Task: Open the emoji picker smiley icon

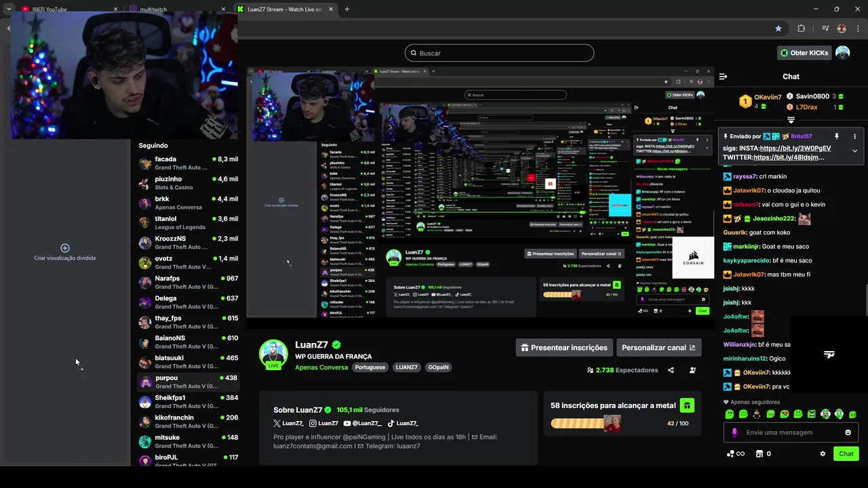Action: [848, 432]
